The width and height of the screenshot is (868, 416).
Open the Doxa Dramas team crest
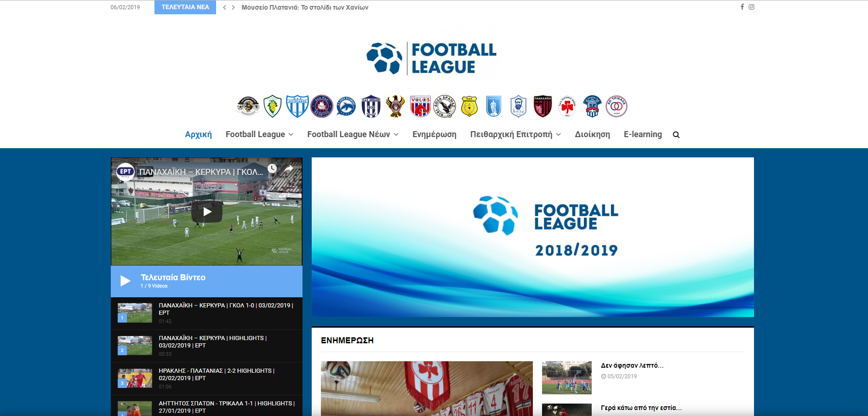tap(445, 106)
